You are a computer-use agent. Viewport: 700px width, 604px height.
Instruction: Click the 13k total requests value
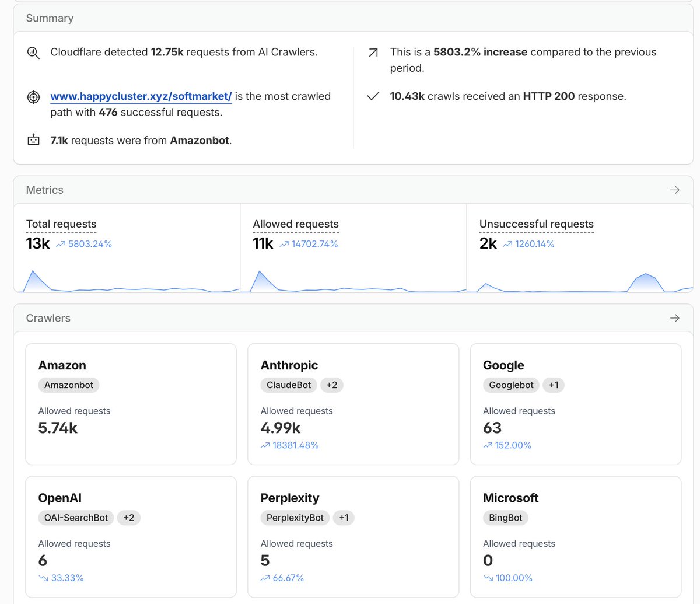[x=38, y=243]
